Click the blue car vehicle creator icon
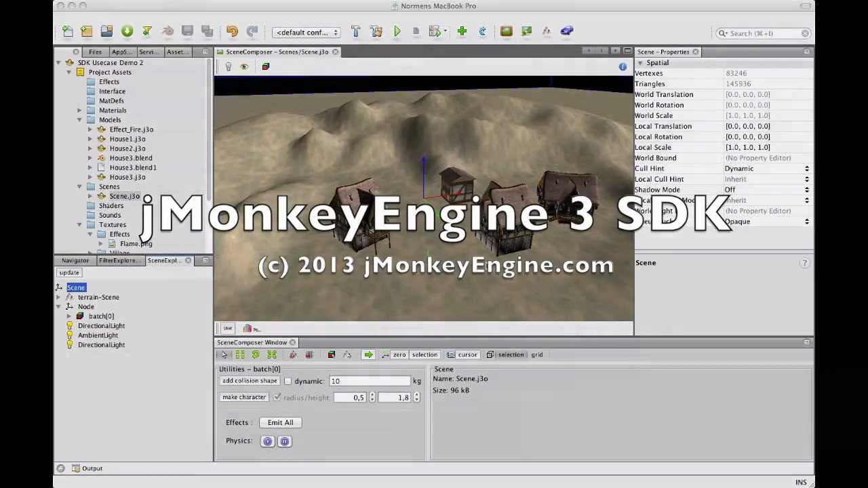Viewport: 868px width, 488px height. click(567, 31)
